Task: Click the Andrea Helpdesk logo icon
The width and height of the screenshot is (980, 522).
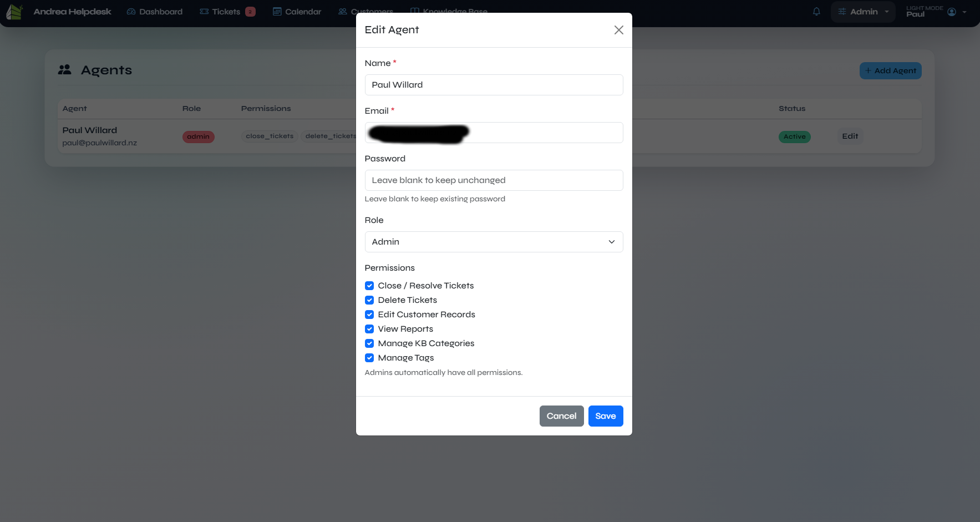Action: [x=14, y=12]
